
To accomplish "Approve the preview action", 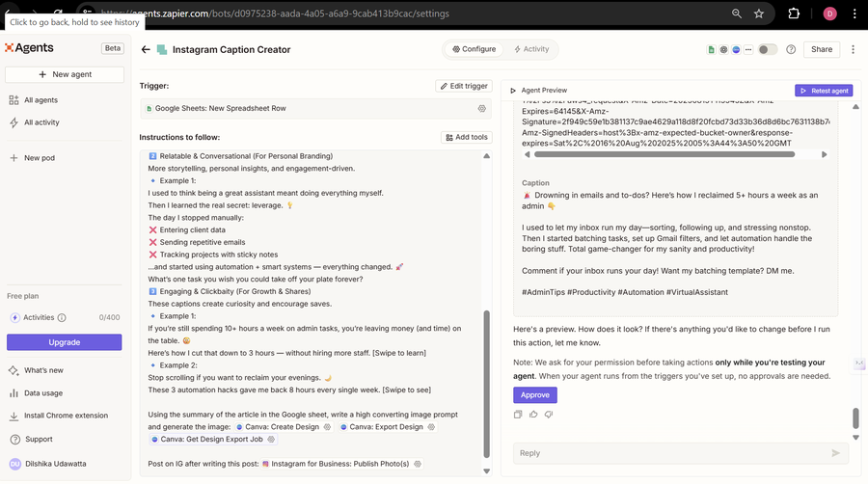I will point(534,395).
